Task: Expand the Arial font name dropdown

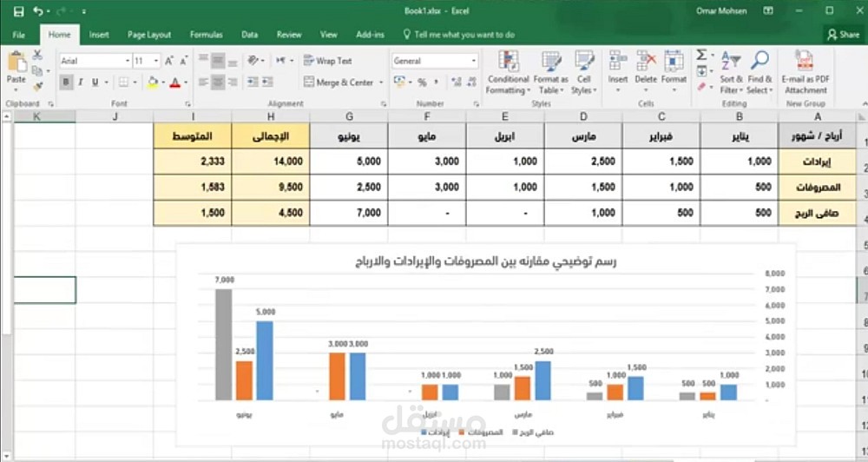Action: tap(128, 61)
